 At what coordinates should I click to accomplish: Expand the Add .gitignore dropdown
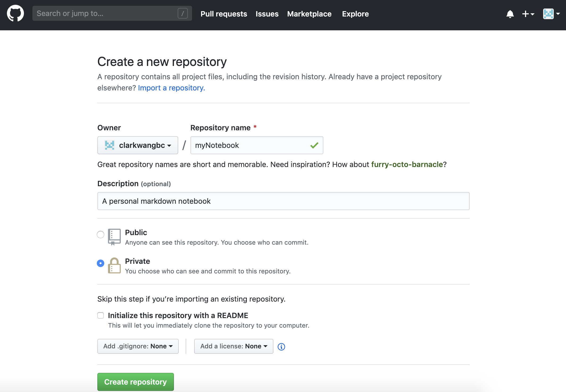(138, 346)
